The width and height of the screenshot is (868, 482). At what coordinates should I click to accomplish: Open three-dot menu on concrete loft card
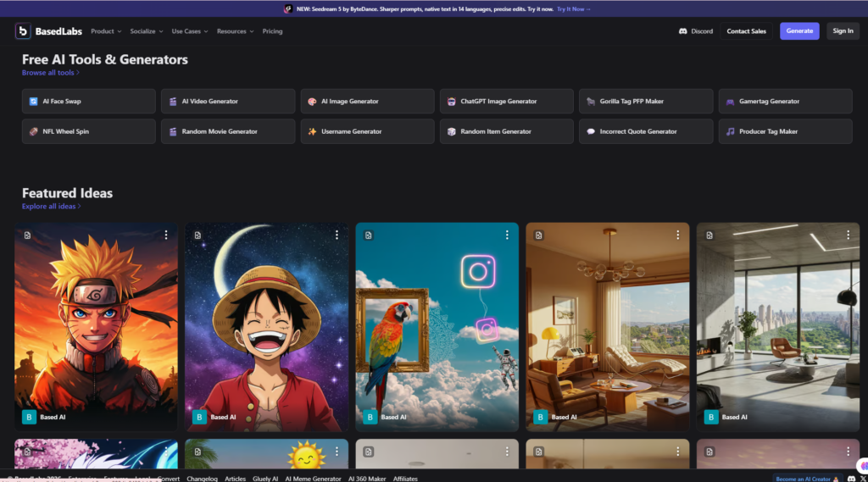(x=848, y=235)
